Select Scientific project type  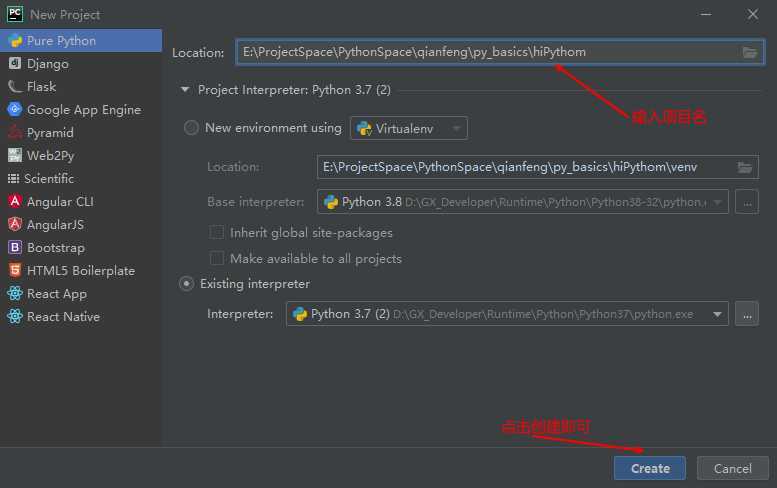[x=81, y=178]
